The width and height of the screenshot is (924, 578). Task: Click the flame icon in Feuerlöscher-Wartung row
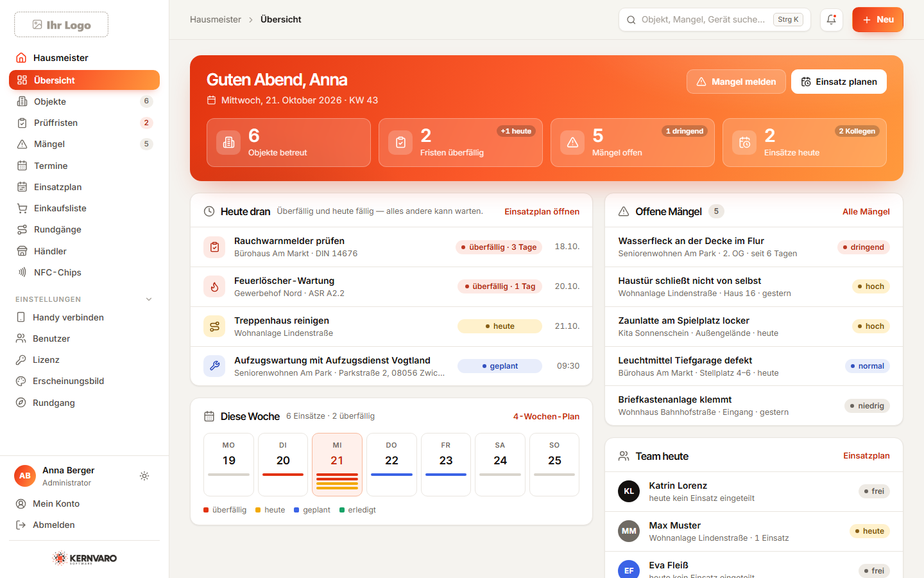point(214,286)
